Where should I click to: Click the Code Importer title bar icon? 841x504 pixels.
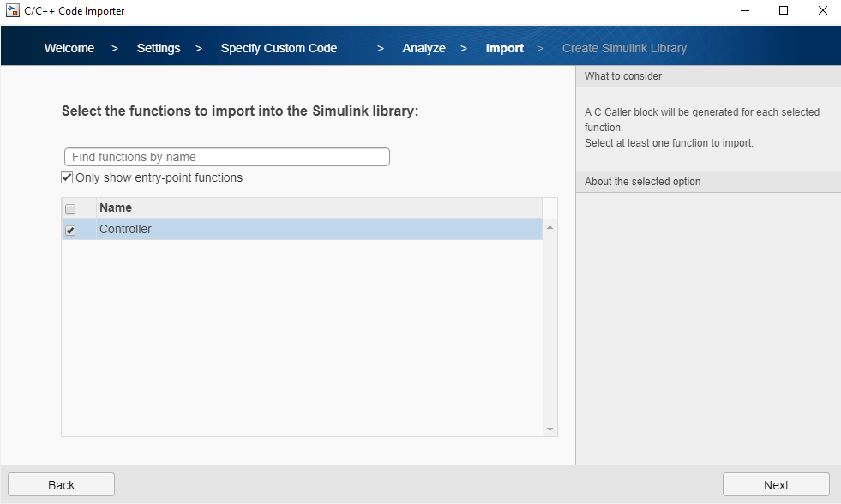click(x=13, y=11)
